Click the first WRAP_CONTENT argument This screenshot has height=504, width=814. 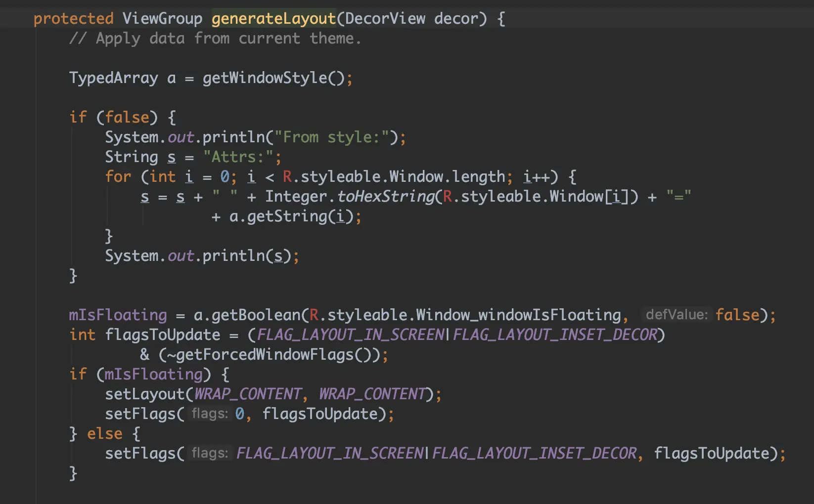tap(248, 394)
